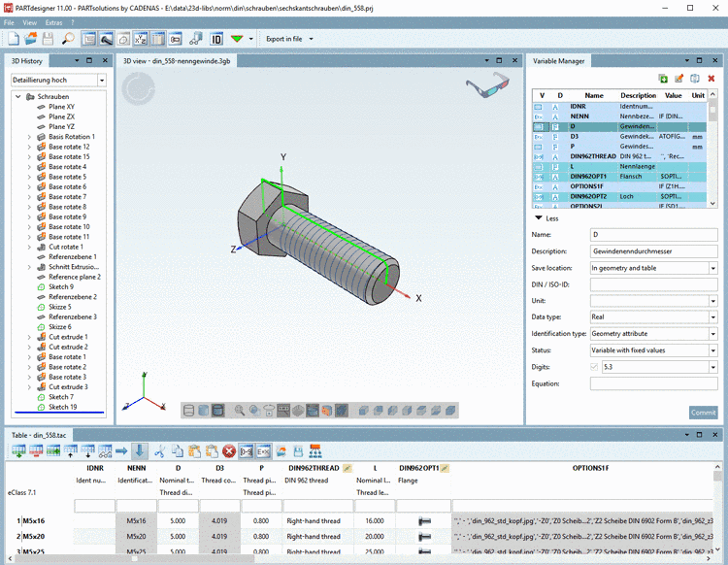Click the Export in file button
This screenshot has width=728, height=565.
(283, 39)
